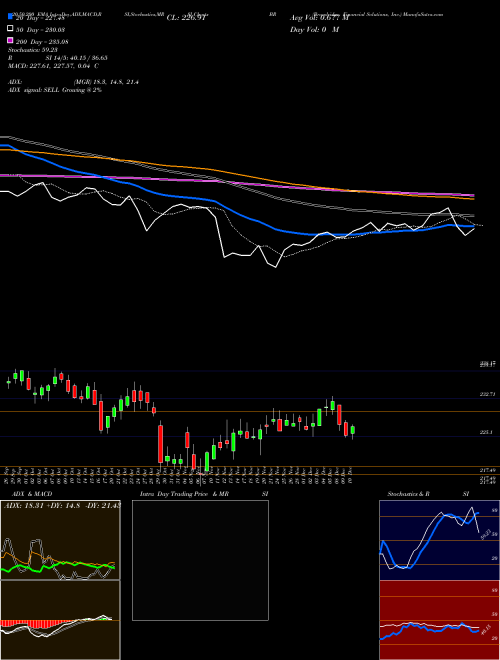Select the "Day Vol: 0 M" text
This screenshot has height=660, width=500.
pos(314,29)
